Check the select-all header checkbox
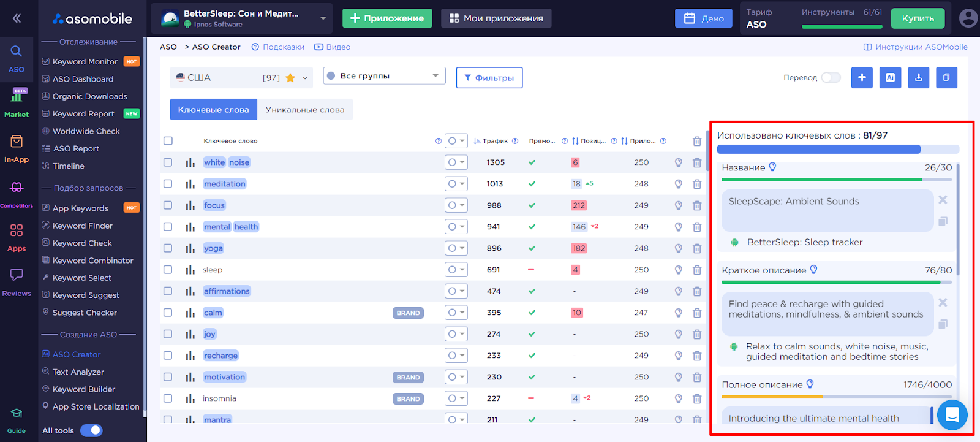 168,141
